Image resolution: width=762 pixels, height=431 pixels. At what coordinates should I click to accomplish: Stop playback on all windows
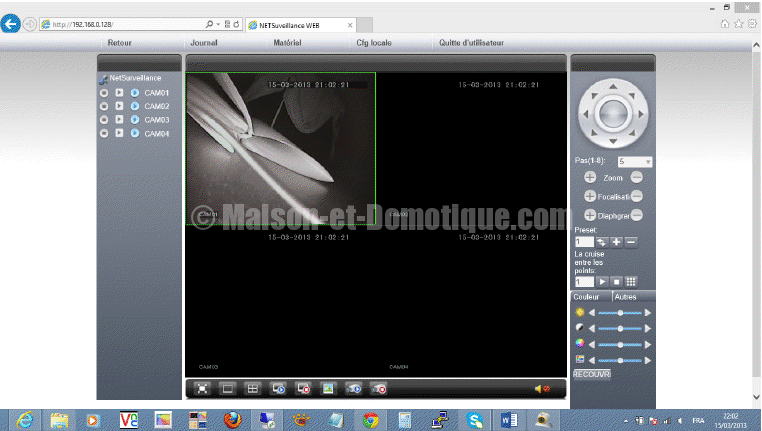(303, 389)
